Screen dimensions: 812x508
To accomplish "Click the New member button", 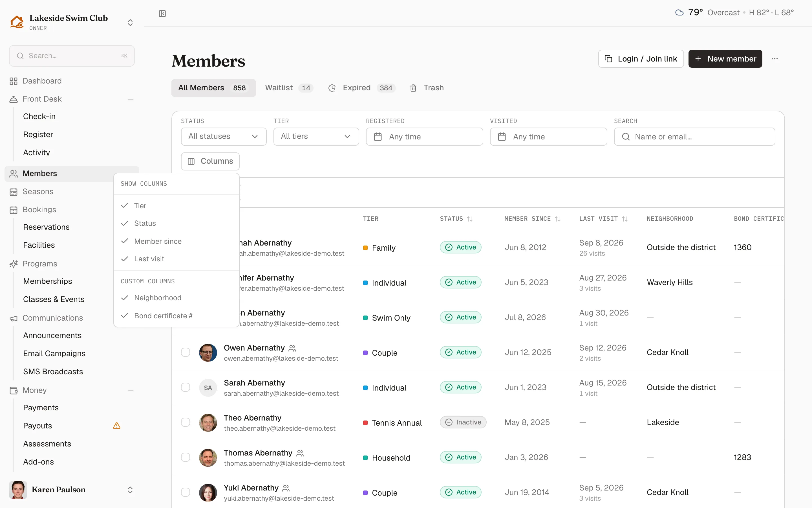I will click(725, 59).
